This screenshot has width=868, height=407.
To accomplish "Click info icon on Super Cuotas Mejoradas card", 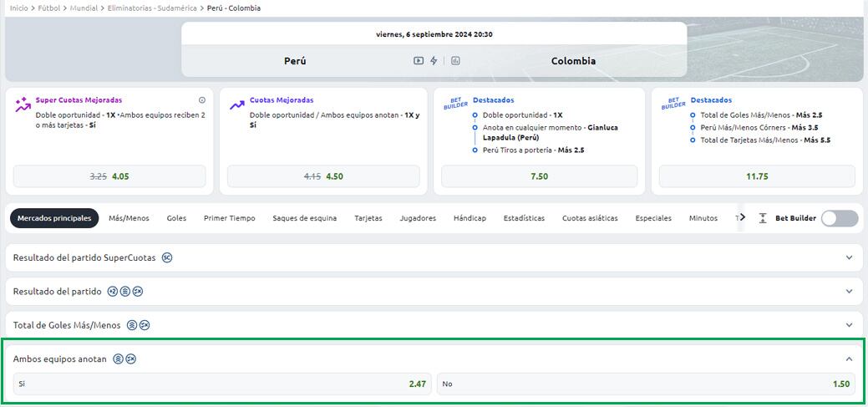I will click(201, 99).
